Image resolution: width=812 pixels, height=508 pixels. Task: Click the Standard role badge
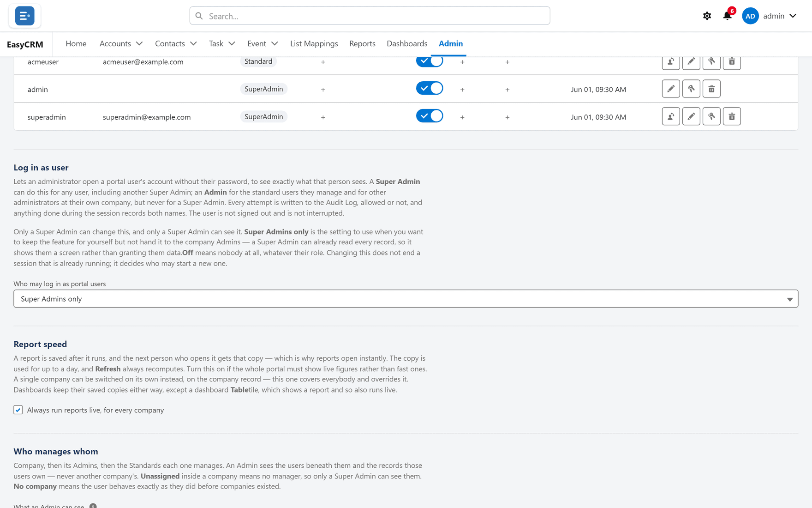click(x=258, y=61)
